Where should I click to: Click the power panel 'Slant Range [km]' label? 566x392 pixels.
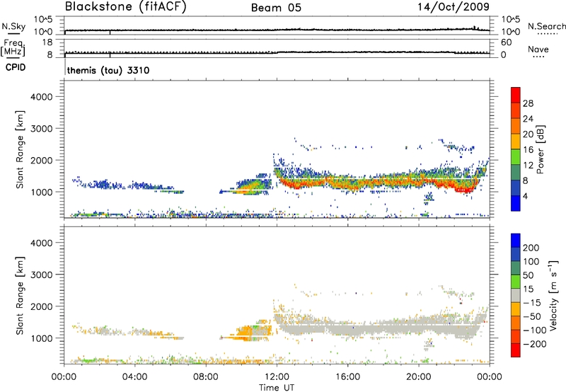[x=20, y=149]
